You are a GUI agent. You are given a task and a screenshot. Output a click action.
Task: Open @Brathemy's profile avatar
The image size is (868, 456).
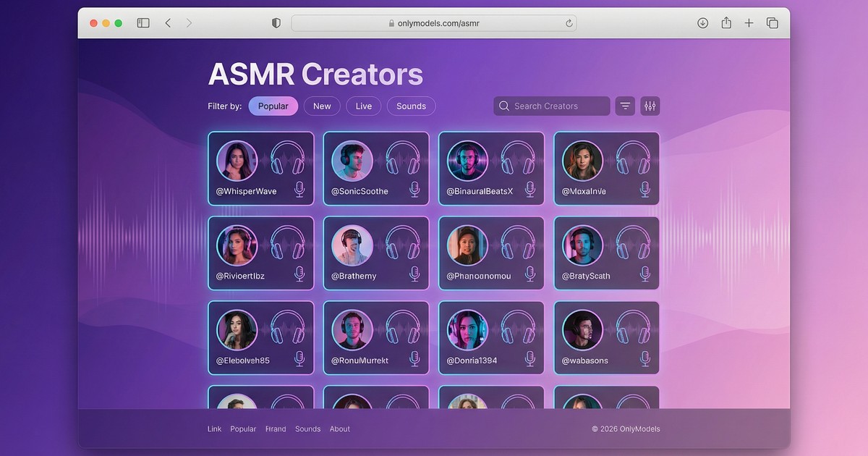pos(352,245)
